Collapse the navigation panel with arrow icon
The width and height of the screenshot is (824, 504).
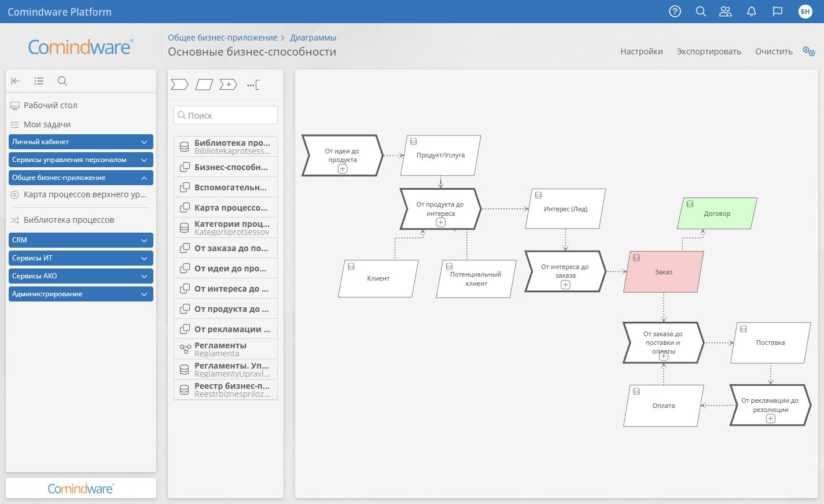pos(16,81)
